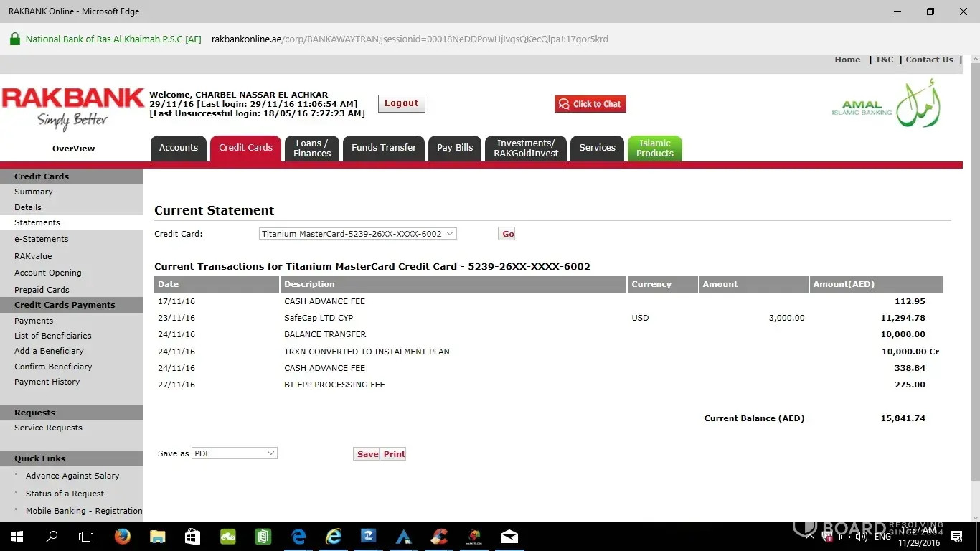Open the Action Center notifications
980x551 pixels.
(956, 536)
